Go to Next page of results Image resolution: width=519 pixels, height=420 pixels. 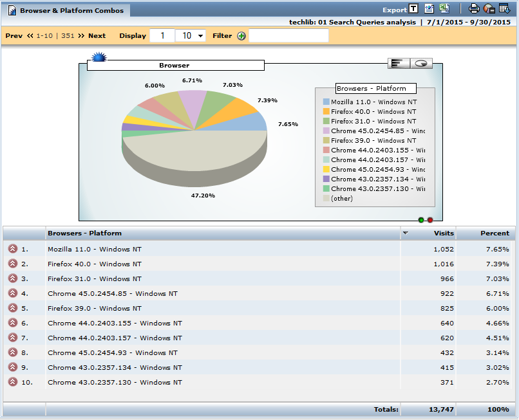[97, 36]
